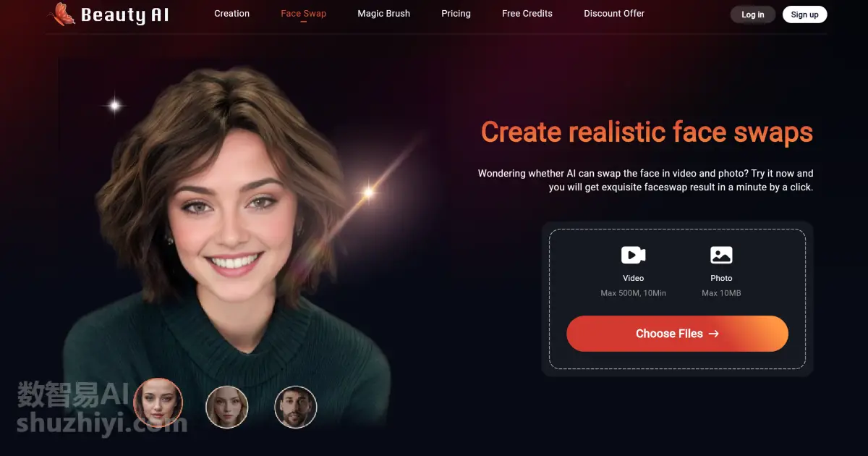View the Discount Offer page
The image size is (868, 456).
tap(614, 14)
